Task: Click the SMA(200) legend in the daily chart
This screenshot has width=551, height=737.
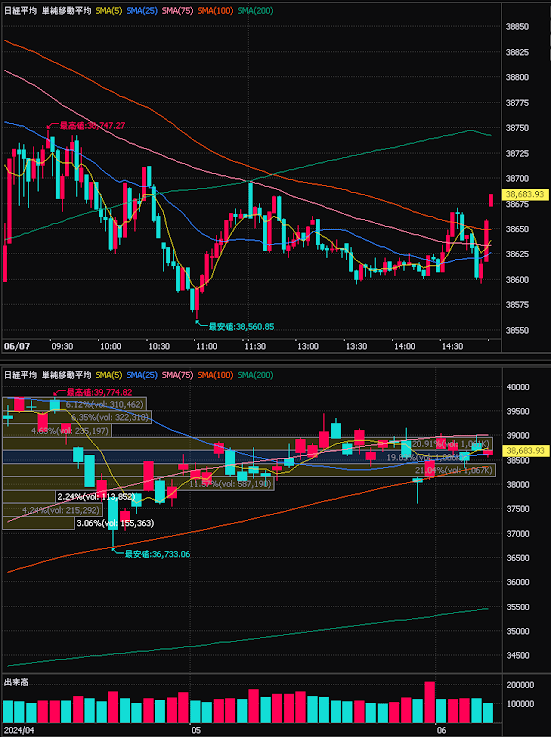Action: [255, 375]
